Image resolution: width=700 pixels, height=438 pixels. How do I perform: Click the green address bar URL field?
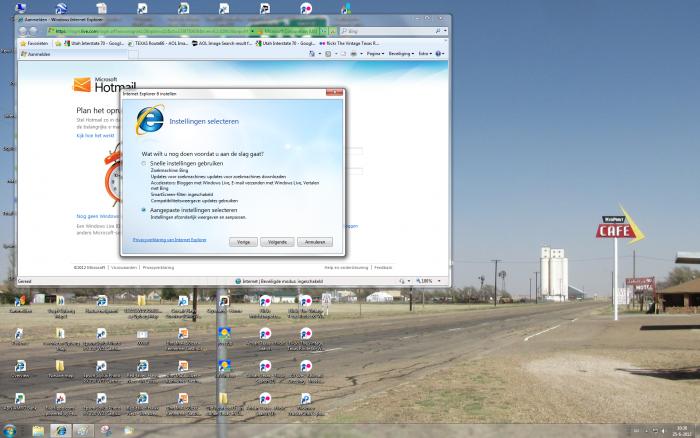[148, 31]
